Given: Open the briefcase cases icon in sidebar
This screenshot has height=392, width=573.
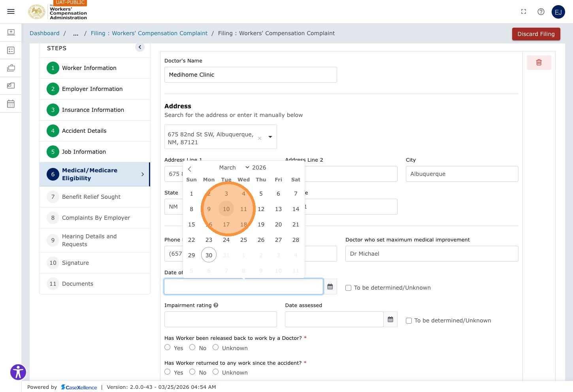Looking at the screenshot, I should 11,68.
